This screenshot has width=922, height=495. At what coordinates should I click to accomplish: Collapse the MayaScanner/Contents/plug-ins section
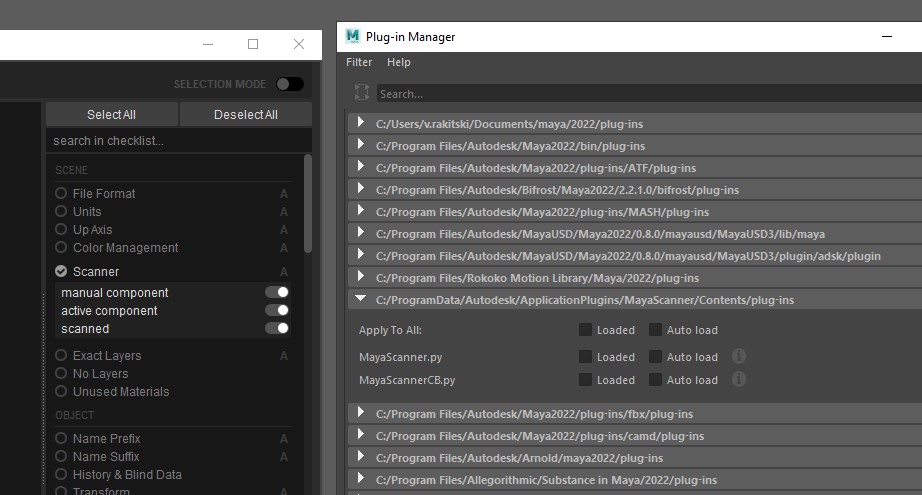[x=360, y=299]
